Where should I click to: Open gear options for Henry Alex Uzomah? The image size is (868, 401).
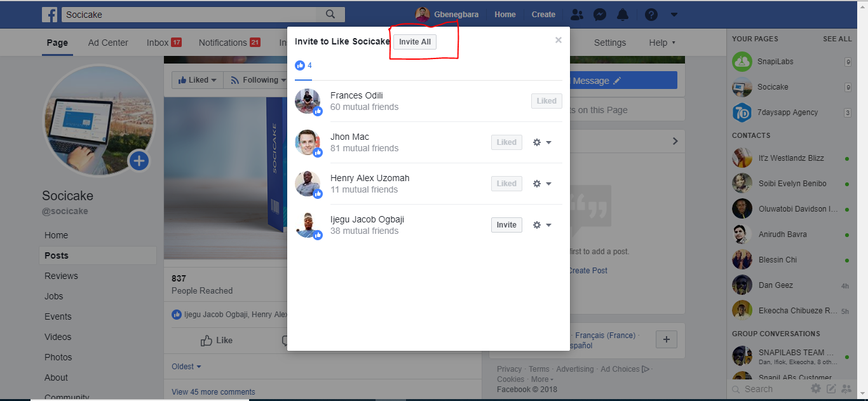coord(542,184)
